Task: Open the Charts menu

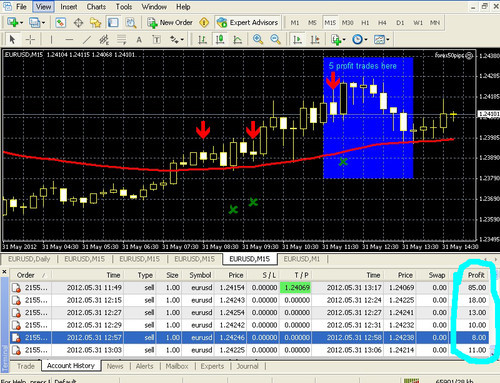Action: pos(96,7)
